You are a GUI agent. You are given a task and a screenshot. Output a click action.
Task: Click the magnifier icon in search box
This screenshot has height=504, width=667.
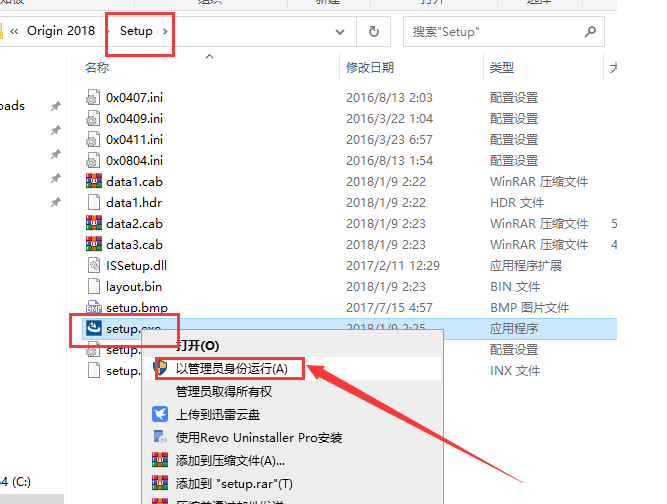pyautogui.click(x=590, y=31)
